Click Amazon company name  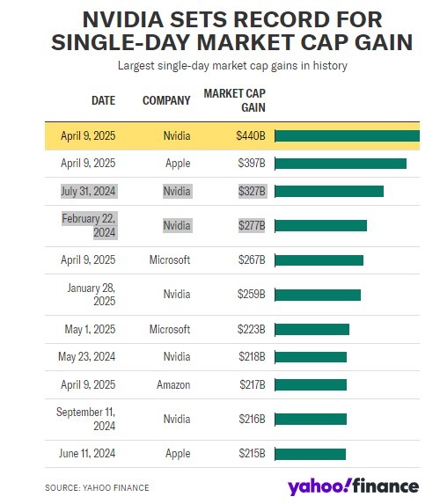[173, 384]
